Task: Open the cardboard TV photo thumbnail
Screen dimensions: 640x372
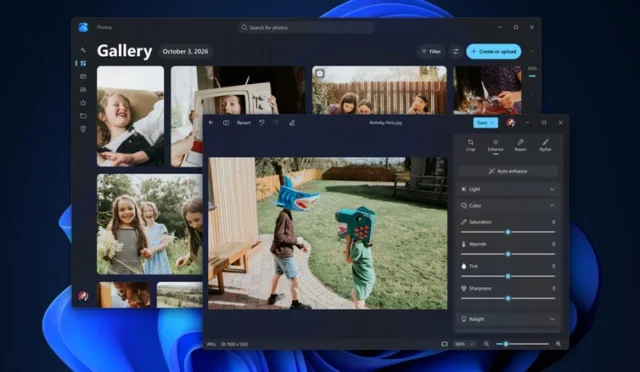Action: point(238,90)
